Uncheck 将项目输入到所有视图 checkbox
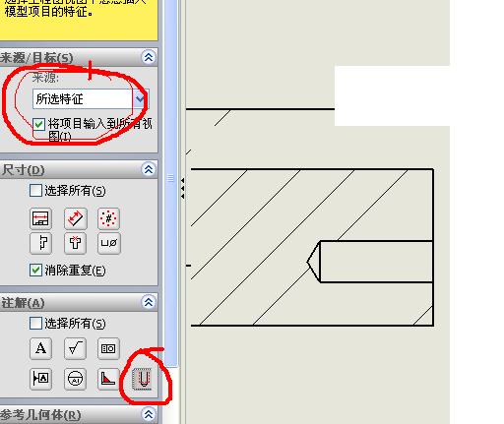 39,124
